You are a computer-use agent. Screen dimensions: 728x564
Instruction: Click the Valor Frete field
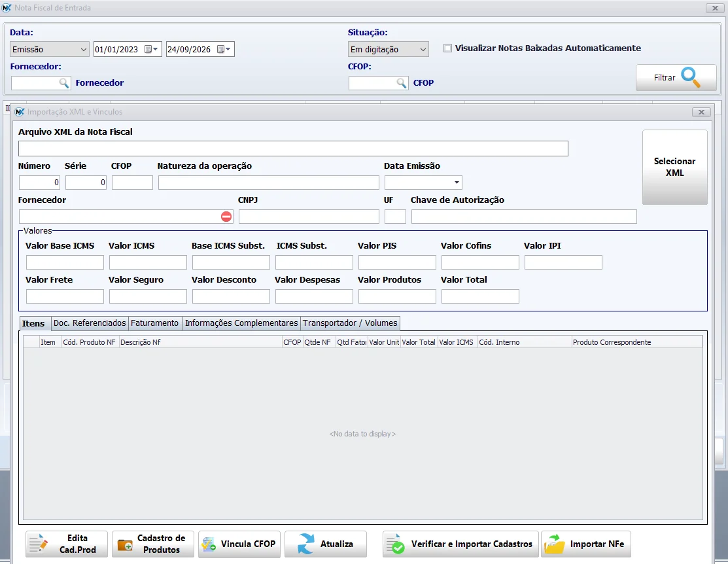65,296
